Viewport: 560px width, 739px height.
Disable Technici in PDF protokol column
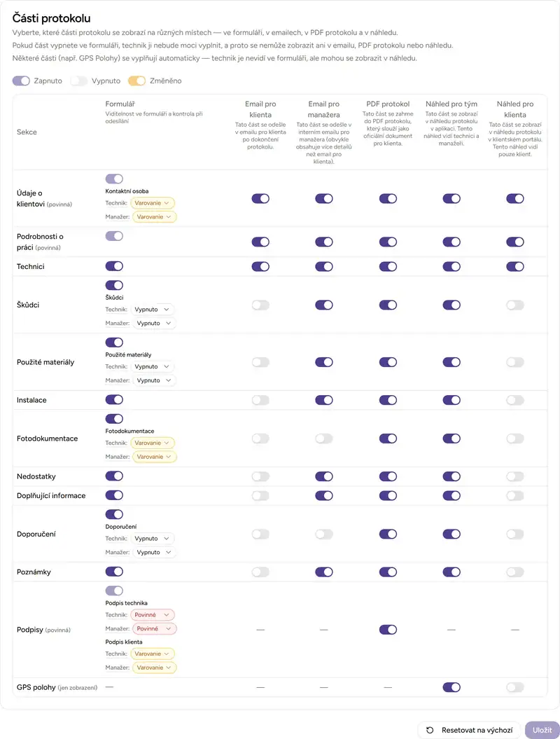click(388, 266)
